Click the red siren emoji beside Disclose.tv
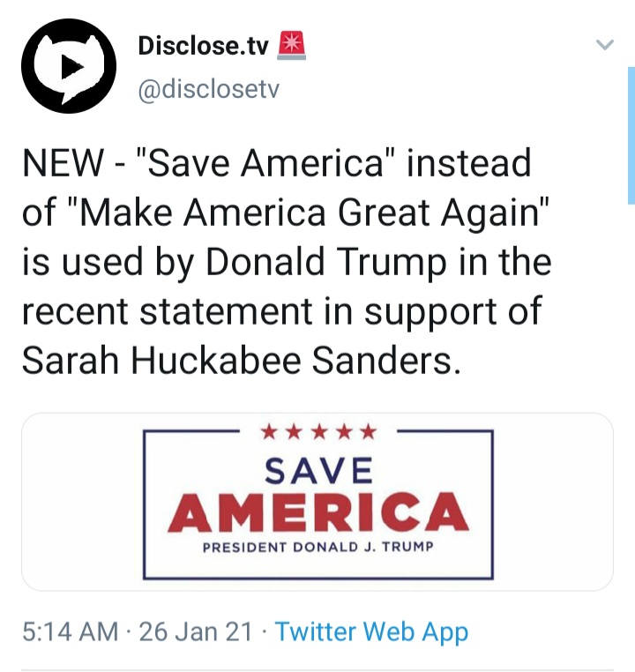Image resolution: width=635 pixels, height=672 pixels. tap(291, 46)
